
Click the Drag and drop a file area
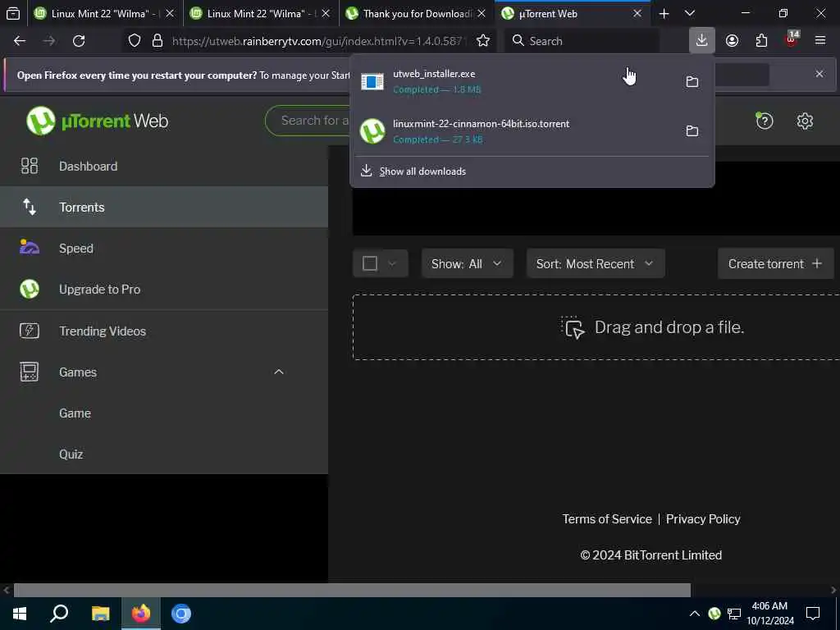point(596,326)
